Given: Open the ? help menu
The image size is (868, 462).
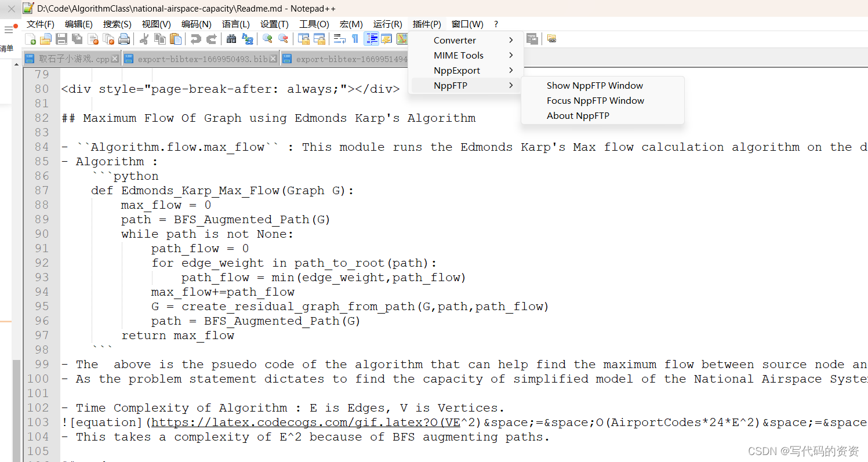Looking at the screenshot, I should click(x=496, y=24).
